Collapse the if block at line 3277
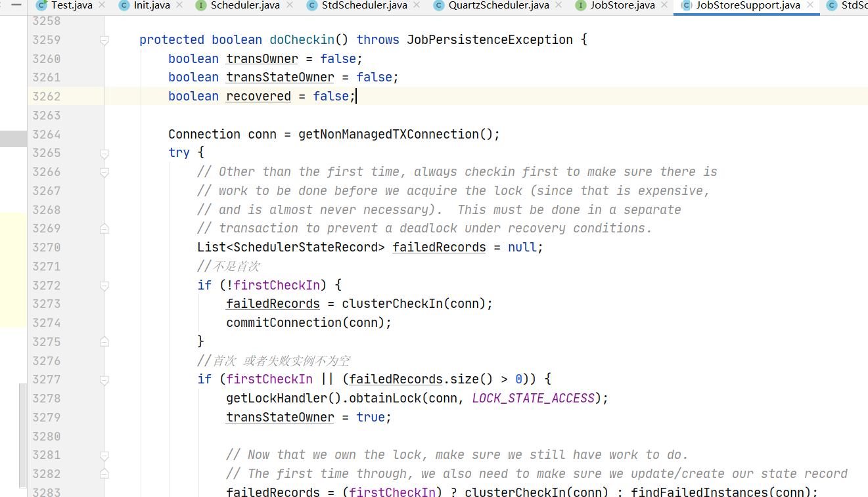This screenshot has height=497, width=868. coord(104,379)
